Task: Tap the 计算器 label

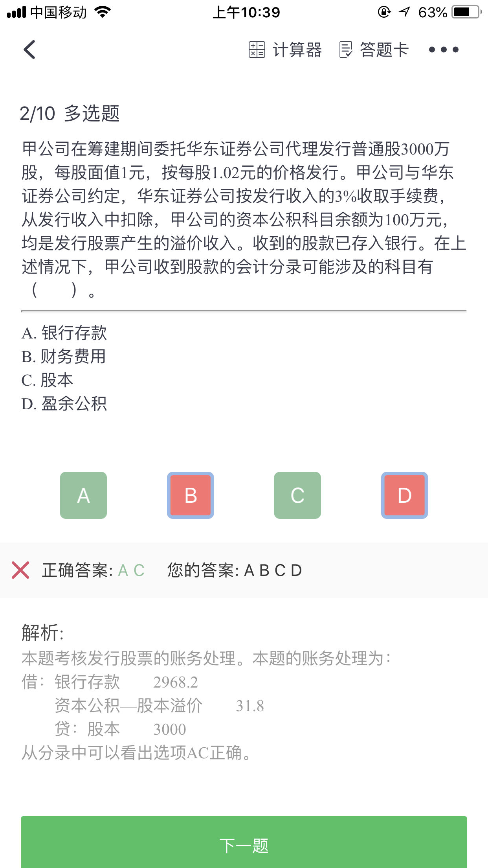Action: tap(297, 50)
